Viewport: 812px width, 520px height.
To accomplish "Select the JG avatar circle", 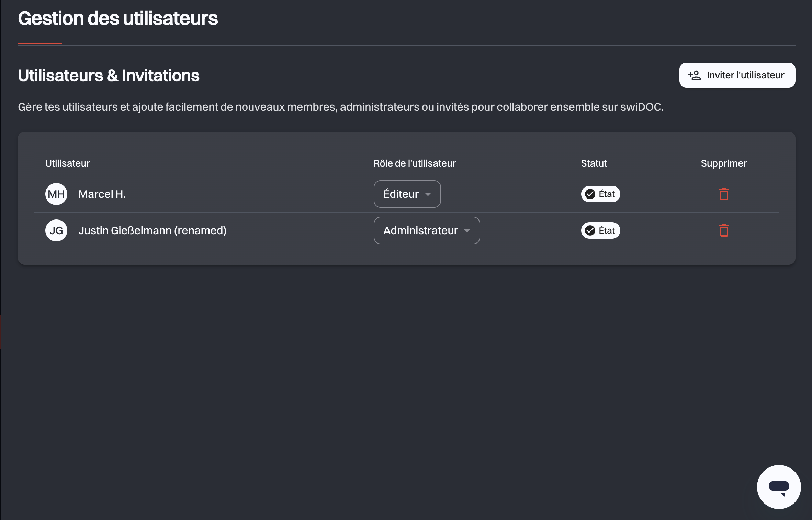I will [56, 230].
